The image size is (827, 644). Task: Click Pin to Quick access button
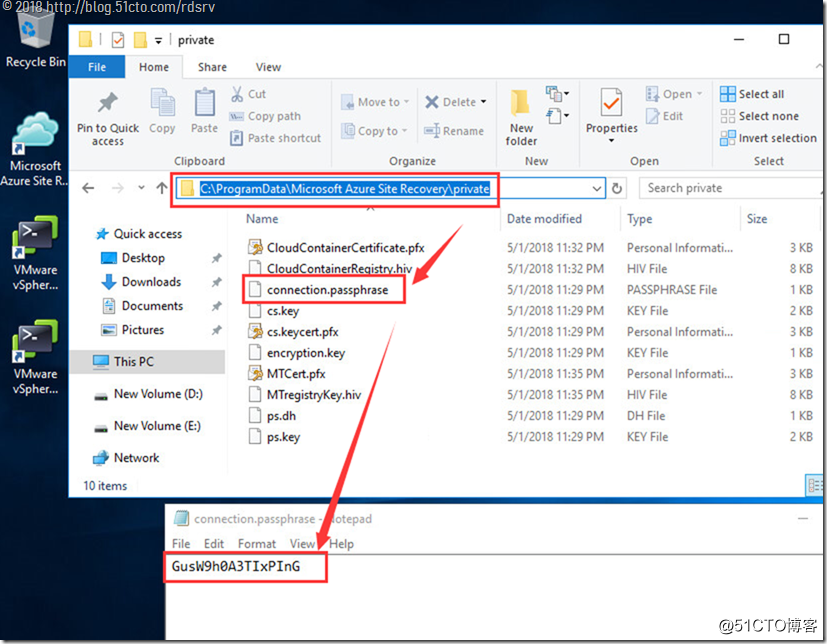108,119
